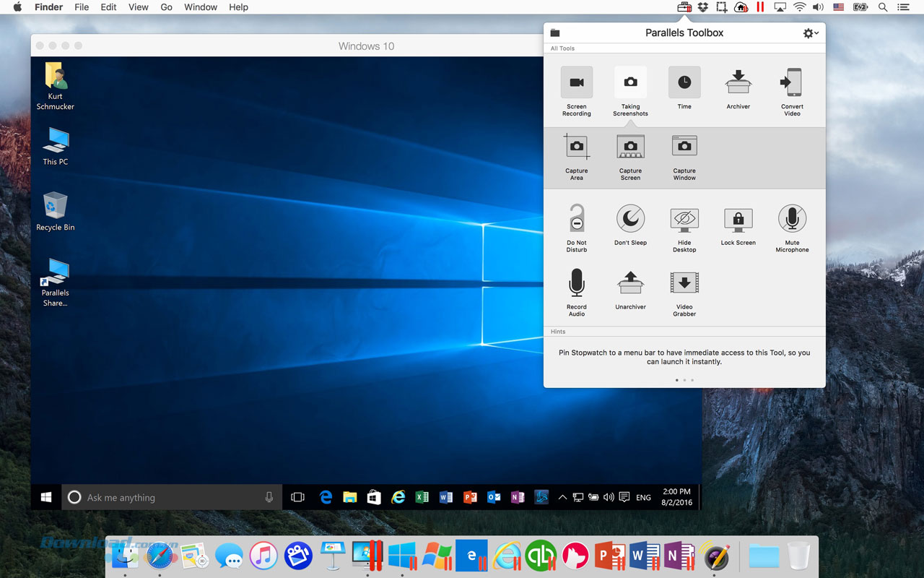
Task: Click the Capture Screen tool
Action: coord(630,147)
